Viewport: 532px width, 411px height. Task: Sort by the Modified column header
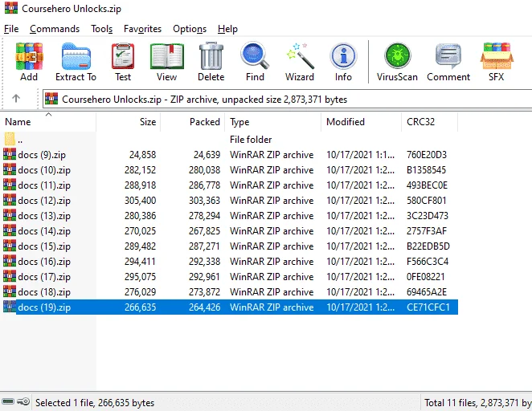point(362,122)
